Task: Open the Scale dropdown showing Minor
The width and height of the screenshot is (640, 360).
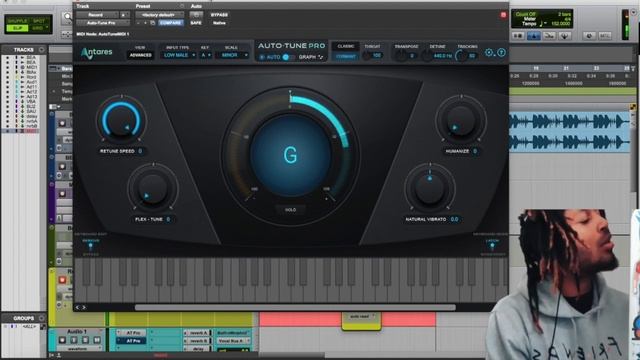Action: click(233, 55)
